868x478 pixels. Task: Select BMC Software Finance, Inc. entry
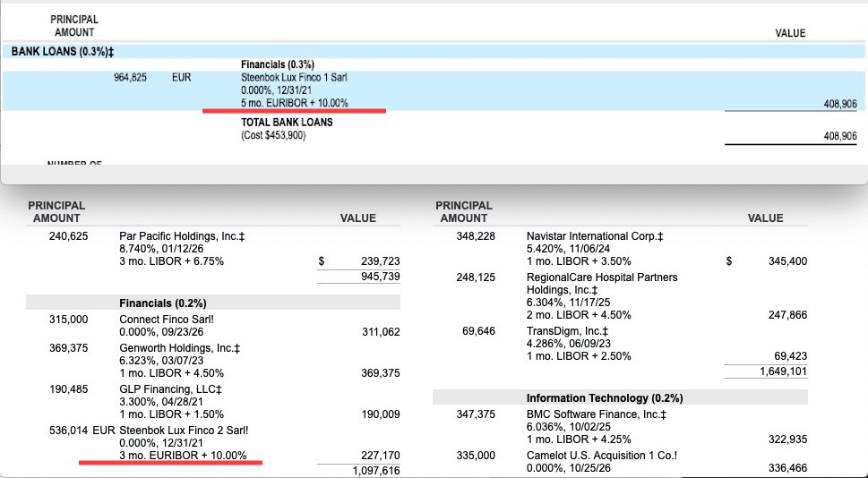(x=597, y=414)
